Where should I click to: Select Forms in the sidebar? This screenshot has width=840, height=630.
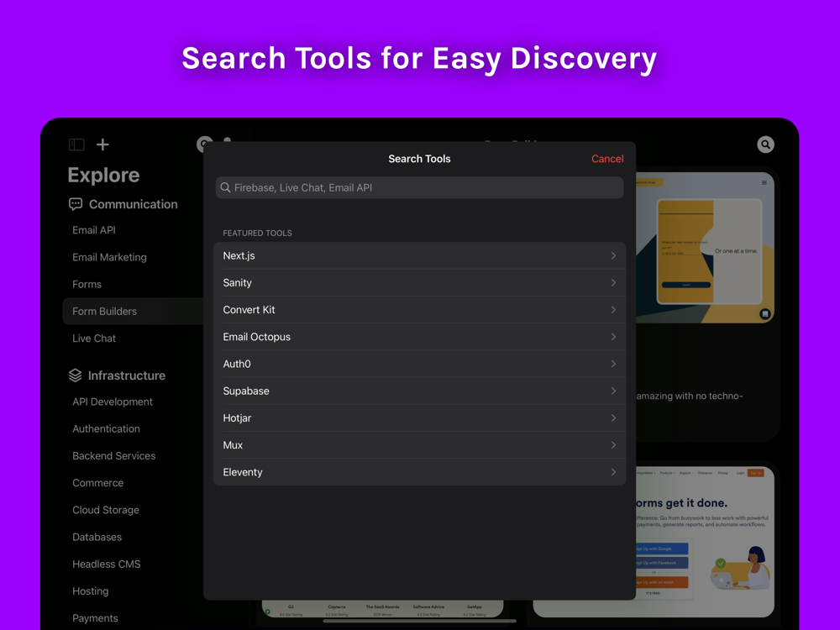(87, 284)
